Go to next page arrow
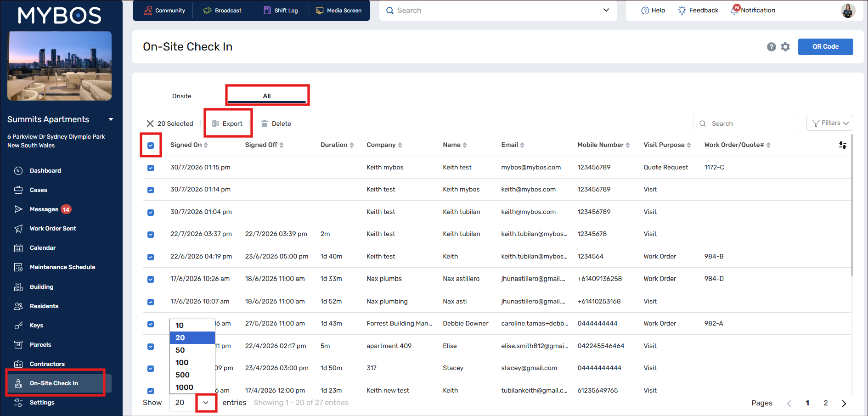The image size is (868, 416). point(844,403)
